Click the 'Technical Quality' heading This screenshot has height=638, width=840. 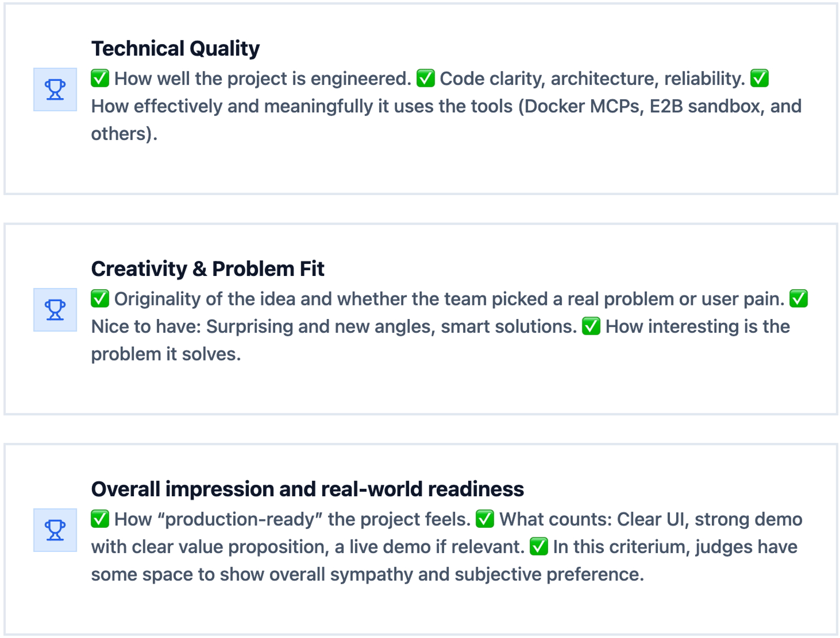click(175, 48)
